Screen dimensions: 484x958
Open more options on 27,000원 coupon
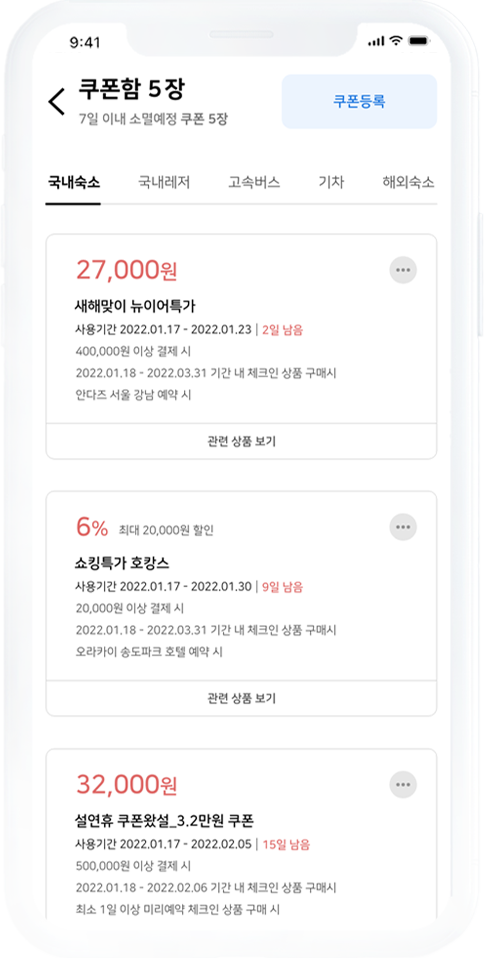click(403, 269)
